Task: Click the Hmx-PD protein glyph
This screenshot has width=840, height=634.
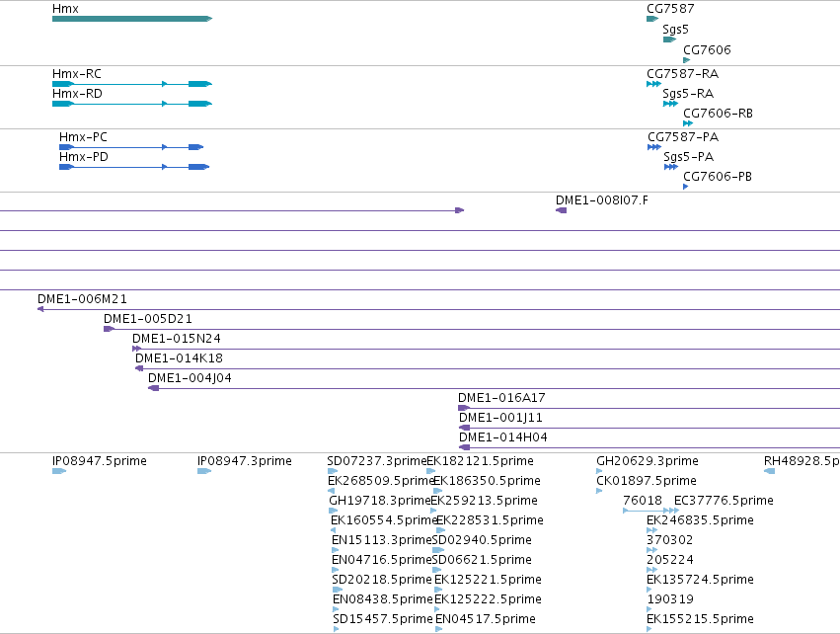Action: 134,167
